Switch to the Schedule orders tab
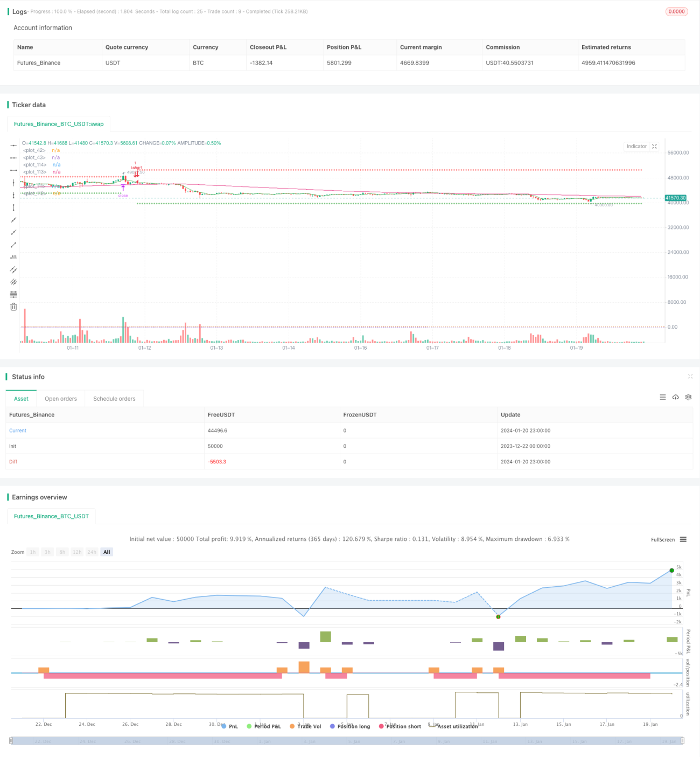The width and height of the screenshot is (700, 757). [114, 399]
